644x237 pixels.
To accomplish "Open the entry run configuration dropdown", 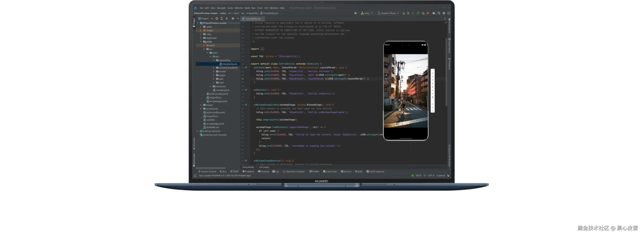I will (367, 13).
